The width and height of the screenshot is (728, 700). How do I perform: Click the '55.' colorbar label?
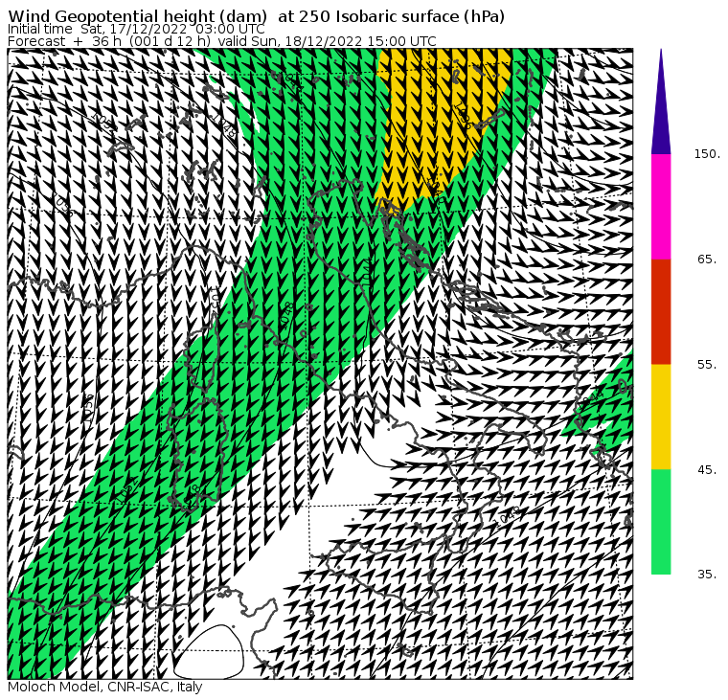pos(708,365)
